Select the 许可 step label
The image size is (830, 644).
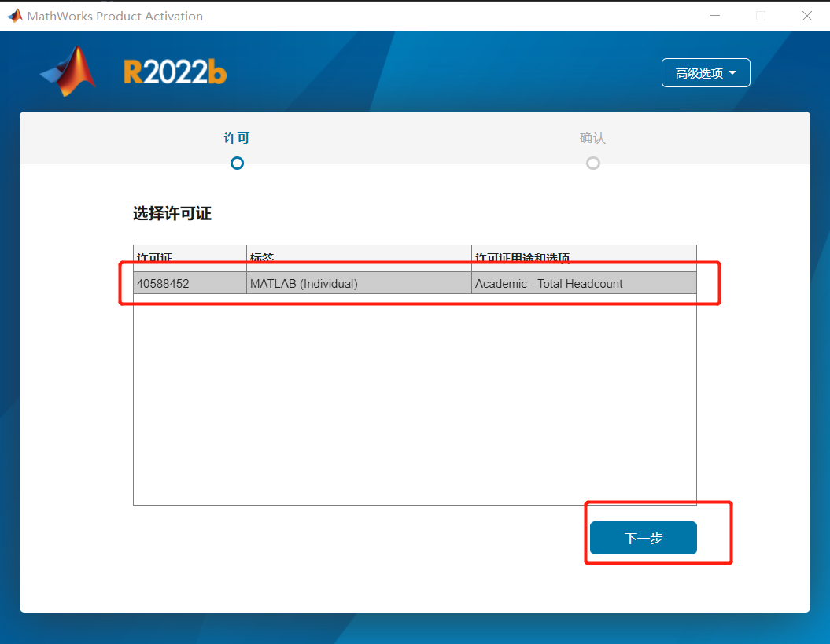237,138
